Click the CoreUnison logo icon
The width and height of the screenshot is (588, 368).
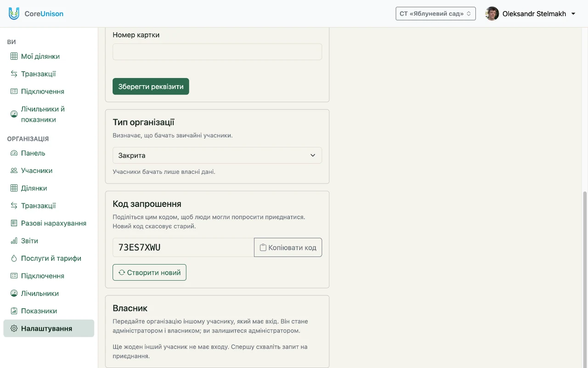tap(14, 13)
